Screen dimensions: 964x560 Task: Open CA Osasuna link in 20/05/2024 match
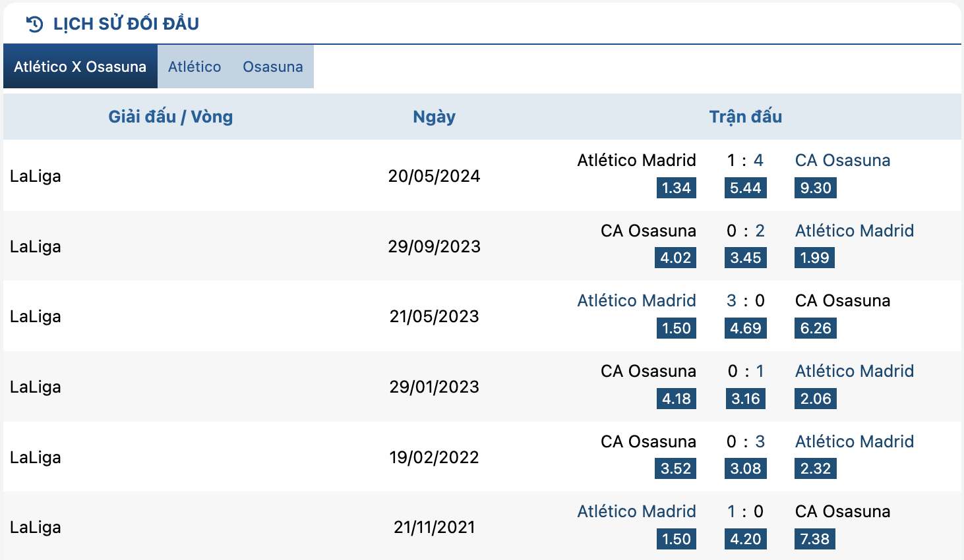(x=843, y=160)
